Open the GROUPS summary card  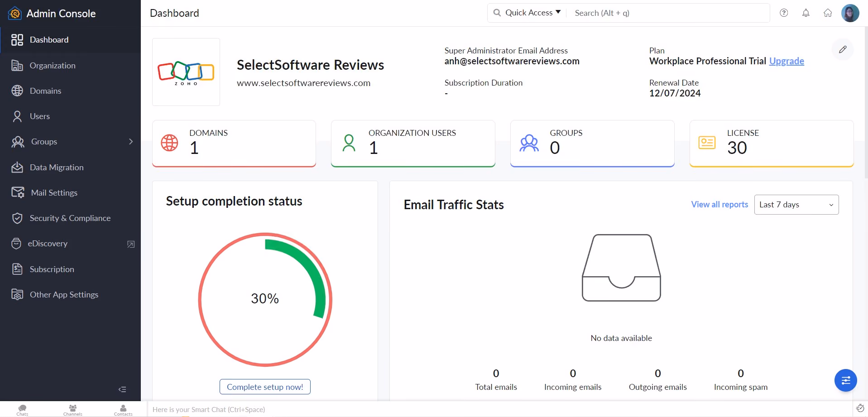coord(592,144)
